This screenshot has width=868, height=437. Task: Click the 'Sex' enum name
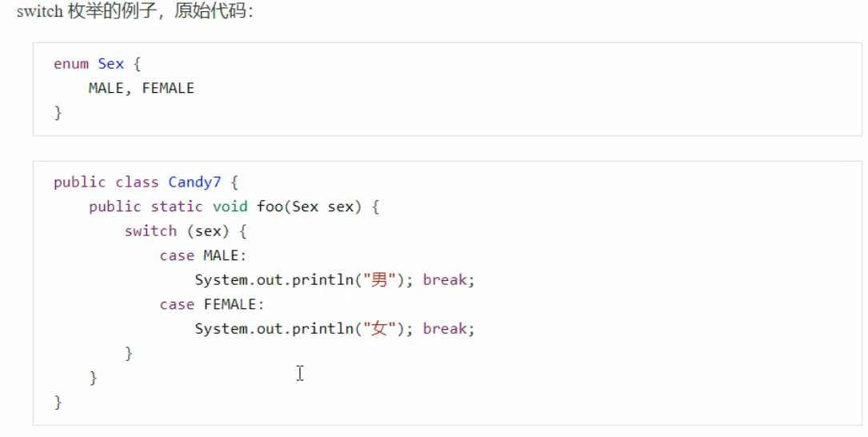[x=110, y=64]
